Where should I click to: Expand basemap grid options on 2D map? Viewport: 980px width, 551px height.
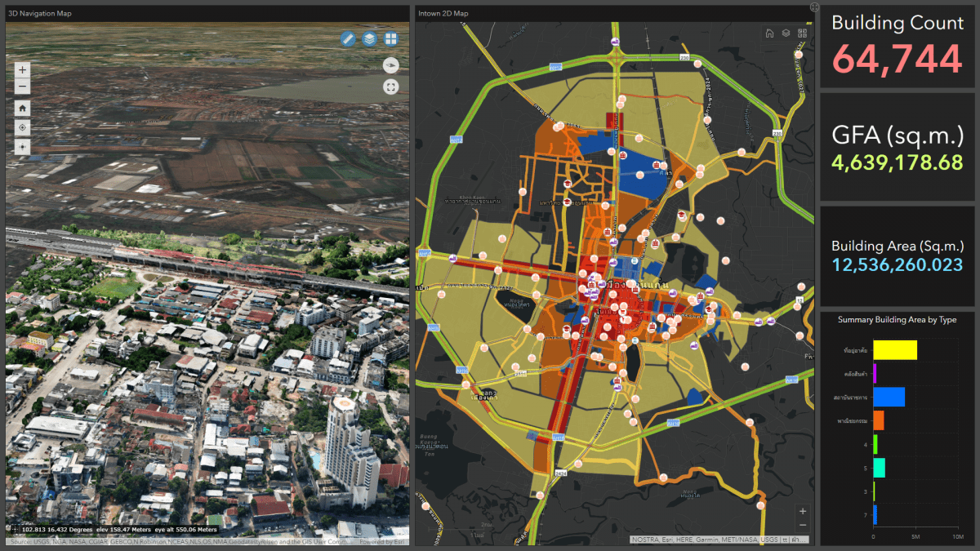pos(802,33)
